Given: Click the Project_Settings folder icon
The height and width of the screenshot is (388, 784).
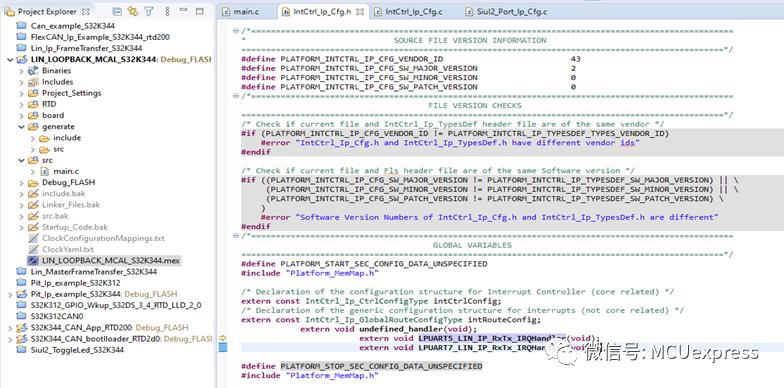Looking at the screenshot, I should pyautogui.click(x=33, y=93).
